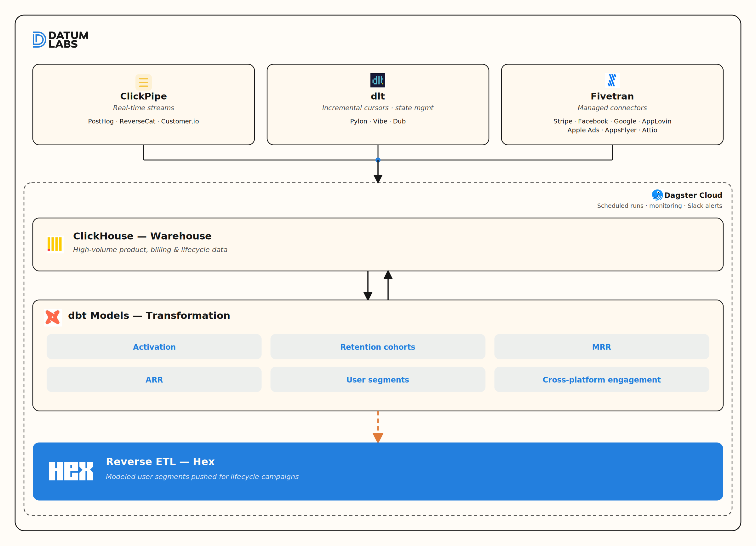The height and width of the screenshot is (546, 756).
Task: Select the Retention cohorts tile
Action: click(378, 346)
